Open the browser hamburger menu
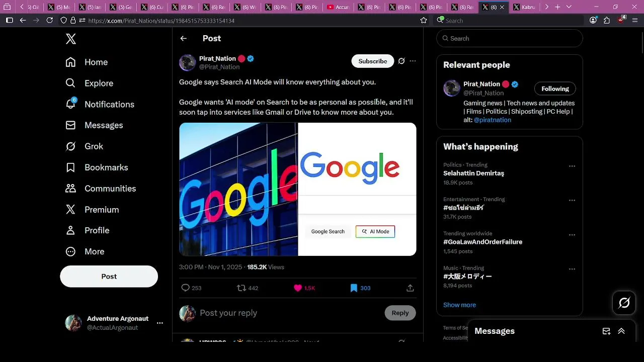This screenshot has height=362, width=644. click(x=635, y=21)
